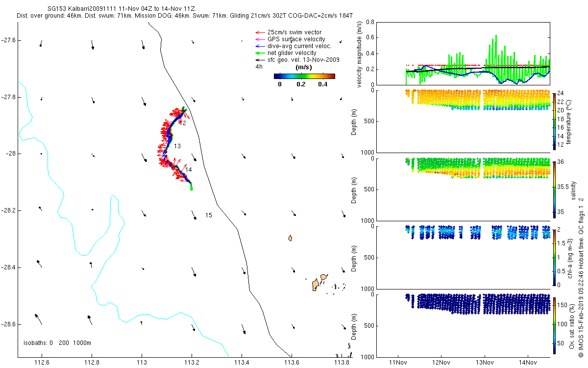Click the '11Nov' time axis label
The height and width of the screenshot is (368, 588).
tap(398, 363)
